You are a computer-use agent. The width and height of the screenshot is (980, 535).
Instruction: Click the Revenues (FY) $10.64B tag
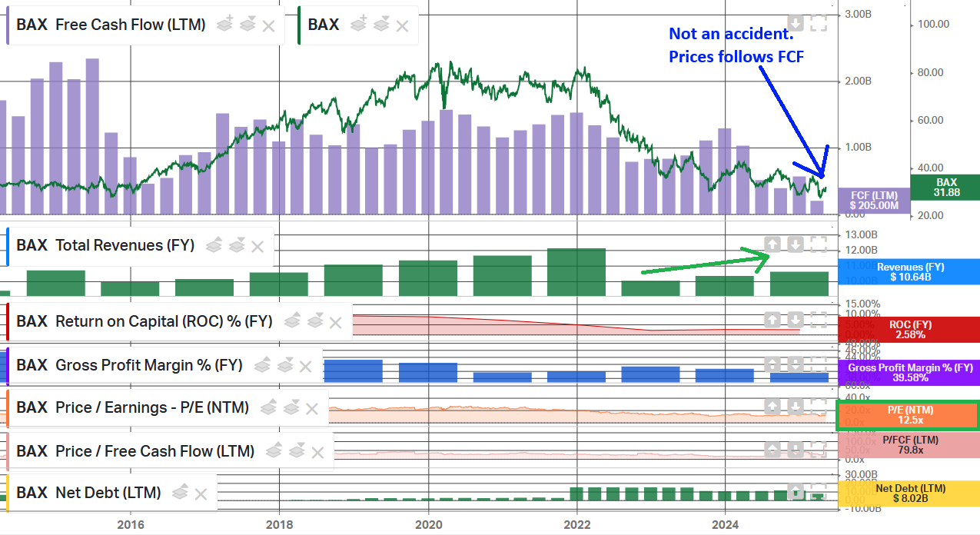tap(909, 271)
